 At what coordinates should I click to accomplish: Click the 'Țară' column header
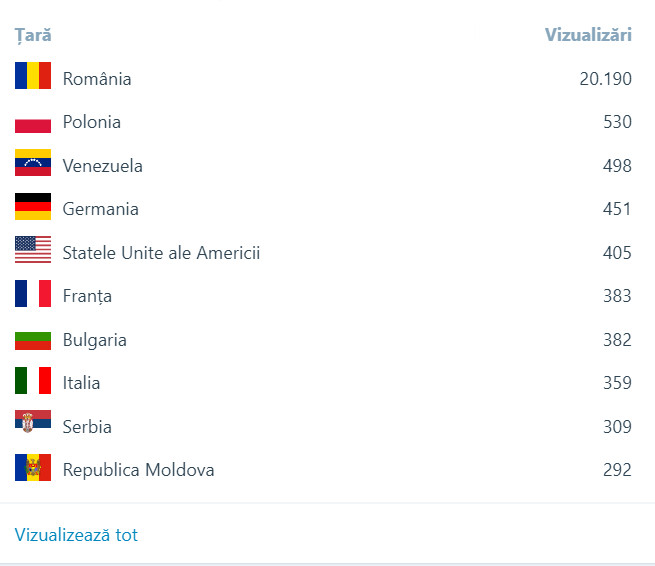click(33, 35)
